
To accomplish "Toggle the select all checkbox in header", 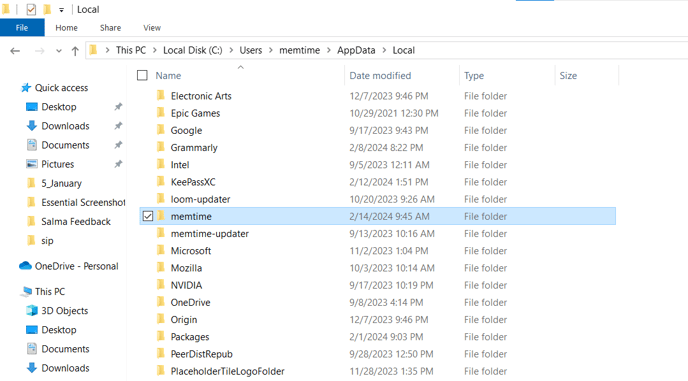I will (142, 75).
